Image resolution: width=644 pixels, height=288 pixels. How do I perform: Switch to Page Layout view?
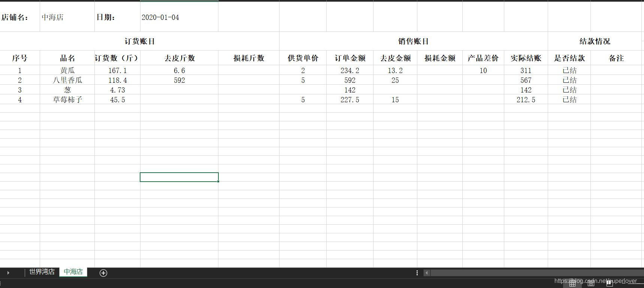click(591, 284)
